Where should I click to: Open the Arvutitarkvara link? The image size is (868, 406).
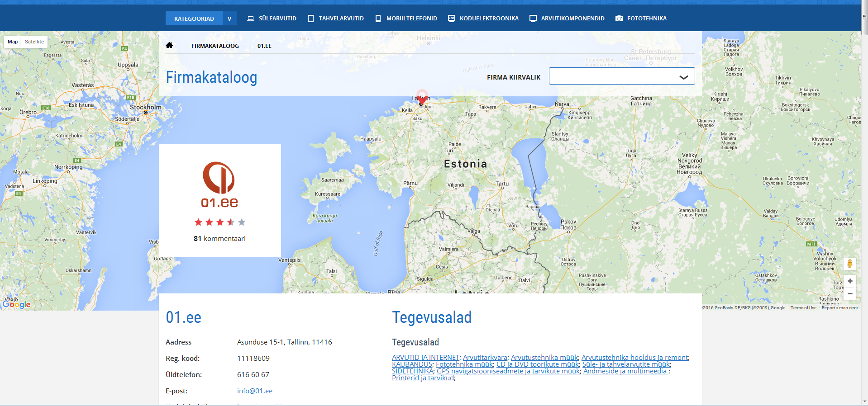485,358
